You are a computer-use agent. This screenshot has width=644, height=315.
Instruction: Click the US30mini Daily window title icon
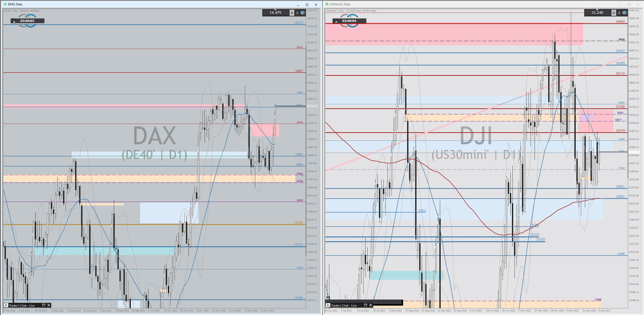tap(327, 4)
